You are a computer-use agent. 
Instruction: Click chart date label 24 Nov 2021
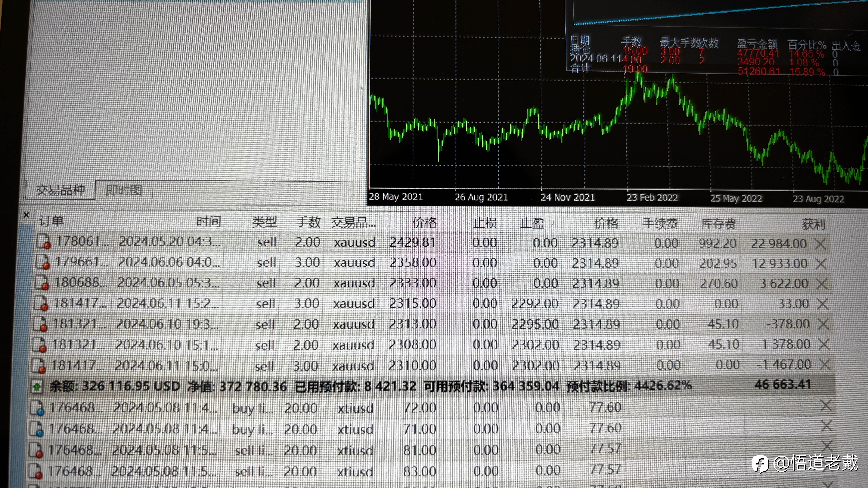[568, 197]
